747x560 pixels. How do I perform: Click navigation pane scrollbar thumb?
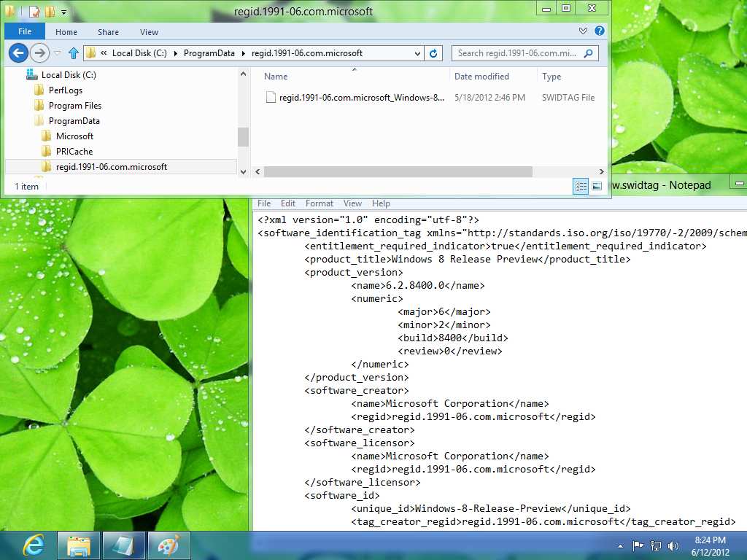(x=243, y=137)
